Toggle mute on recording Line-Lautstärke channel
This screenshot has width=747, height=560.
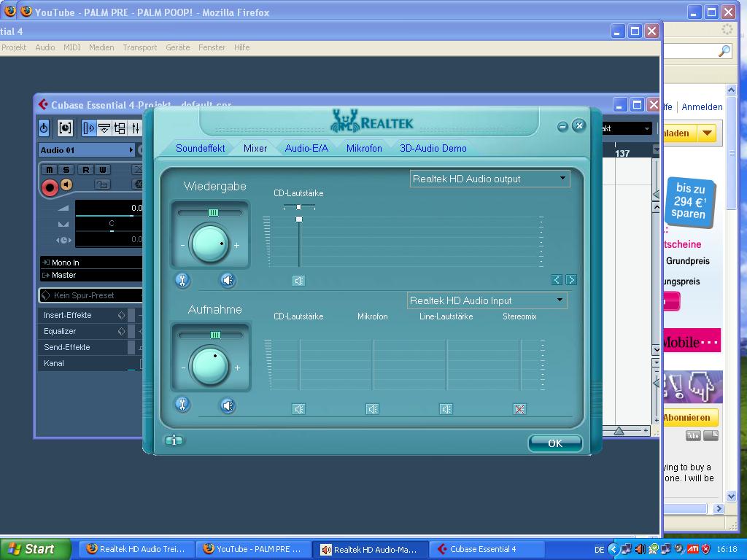click(446, 409)
